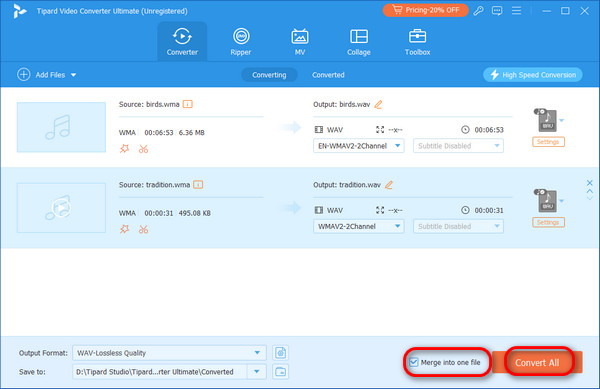Click the 6.36 MB file size text
600x389 pixels.
pyautogui.click(x=191, y=133)
